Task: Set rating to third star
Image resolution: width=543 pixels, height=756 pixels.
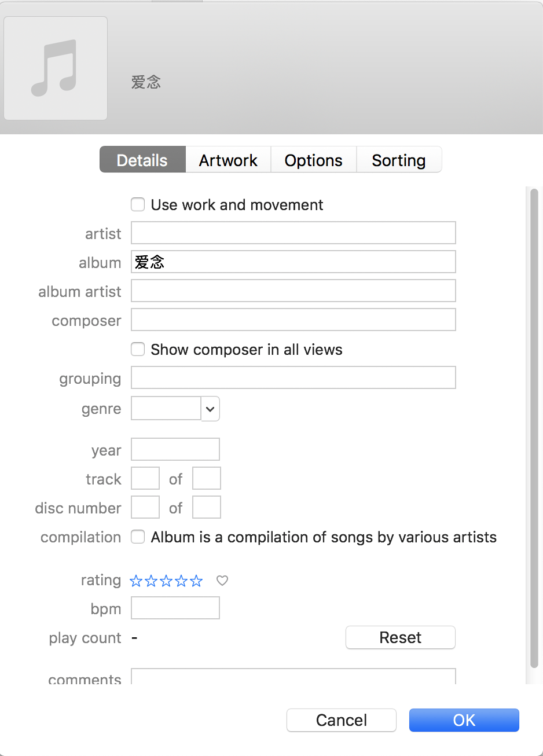Action: [166, 581]
